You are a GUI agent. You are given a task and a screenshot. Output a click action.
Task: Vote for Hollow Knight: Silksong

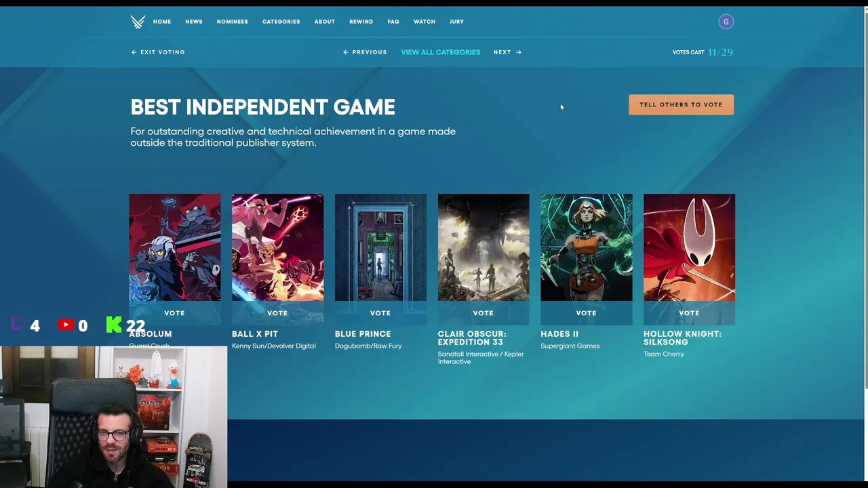689,313
